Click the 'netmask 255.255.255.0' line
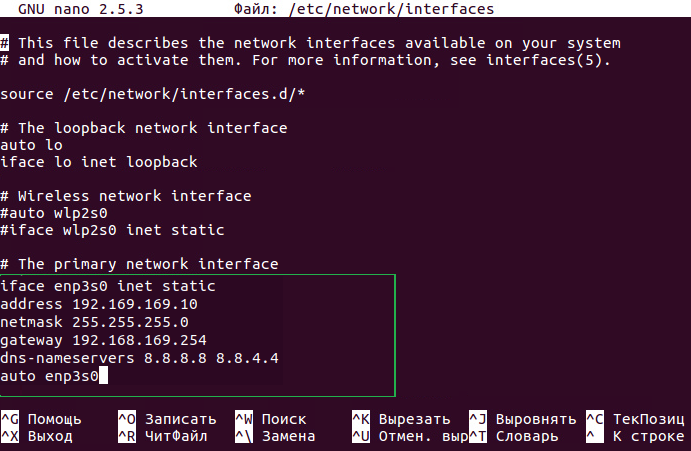 tap(94, 322)
